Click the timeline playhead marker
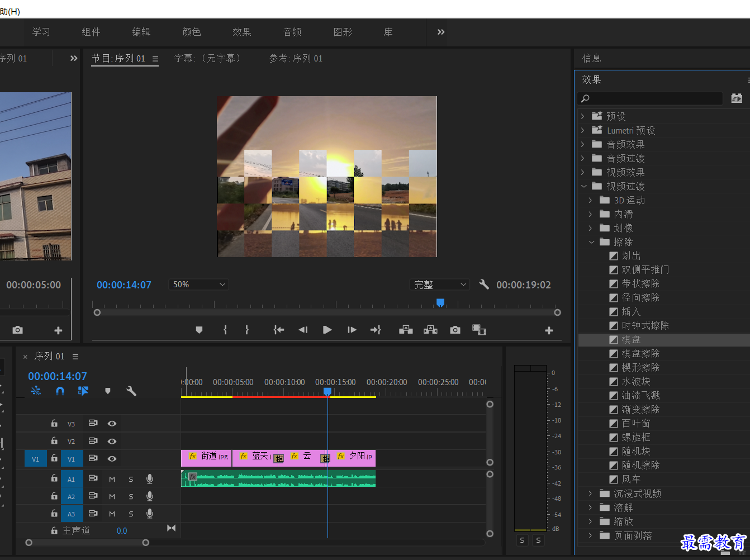Viewport: 750px width, 560px height. point(327,392)
